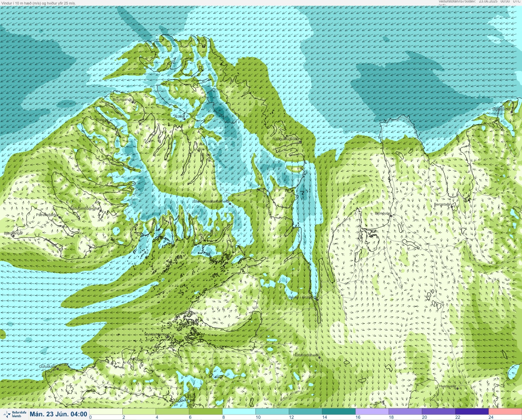Click the 2–4 m/s light green legend swatch
This screenshot has height=420, width=522.
(x=139, y=411)
